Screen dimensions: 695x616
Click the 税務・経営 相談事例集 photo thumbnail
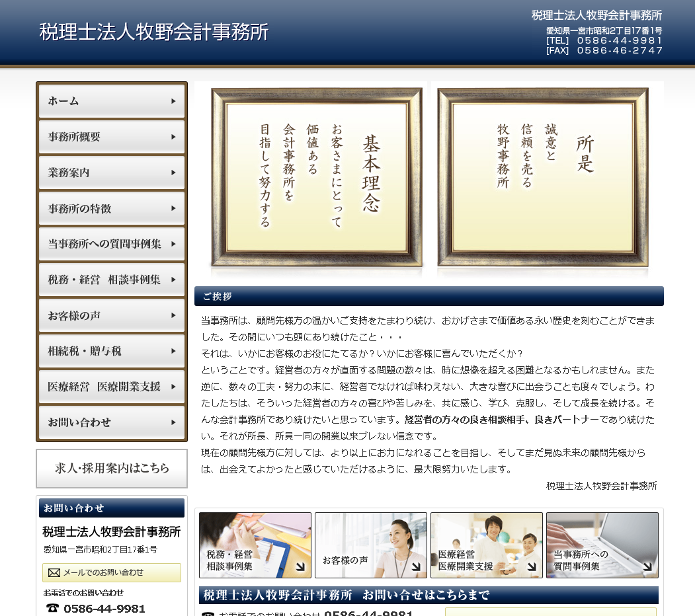point(255,545)
